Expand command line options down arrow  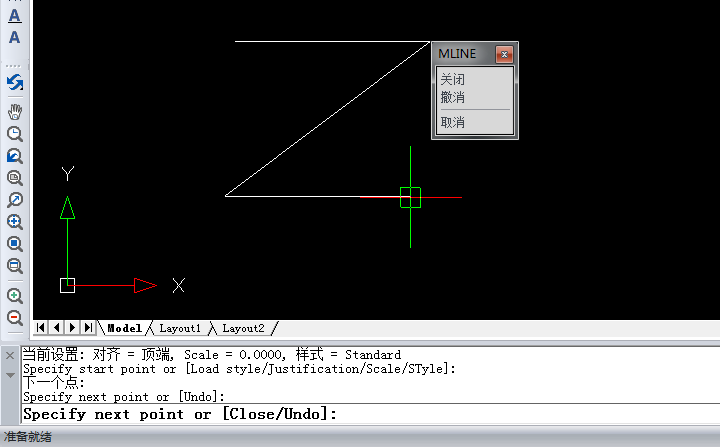point(10,375)
